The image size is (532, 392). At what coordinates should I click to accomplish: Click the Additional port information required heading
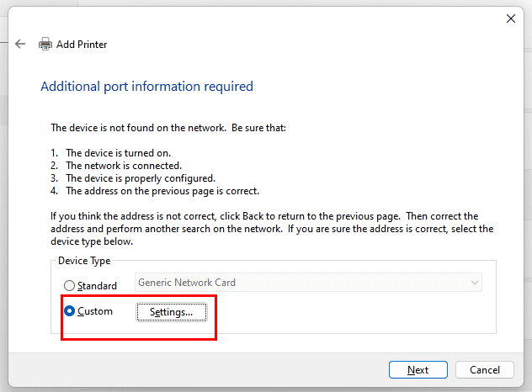(146, 86)
